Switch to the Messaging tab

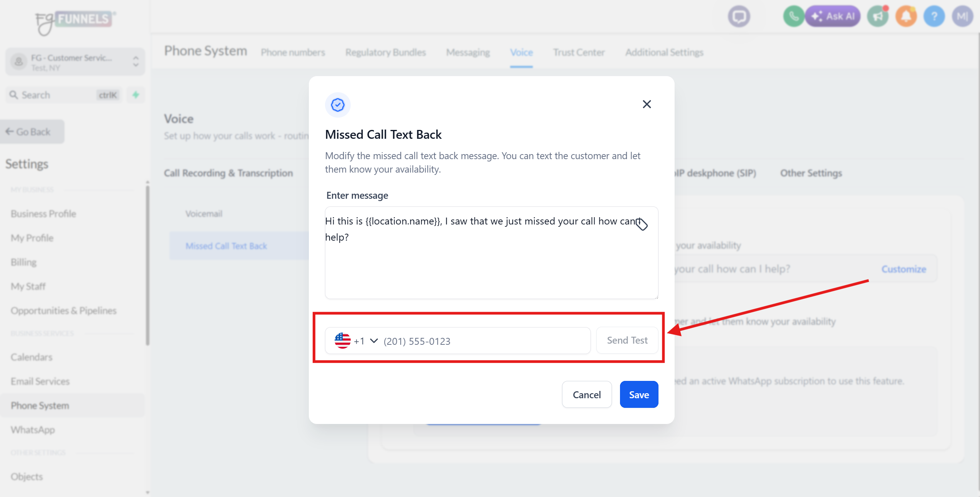pos(468,52)
